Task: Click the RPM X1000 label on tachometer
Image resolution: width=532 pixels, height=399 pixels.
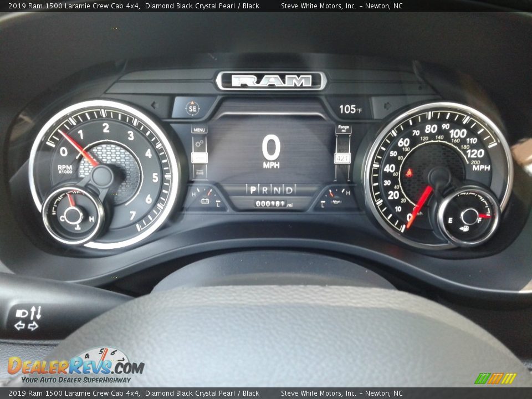Action: point(64,169)
